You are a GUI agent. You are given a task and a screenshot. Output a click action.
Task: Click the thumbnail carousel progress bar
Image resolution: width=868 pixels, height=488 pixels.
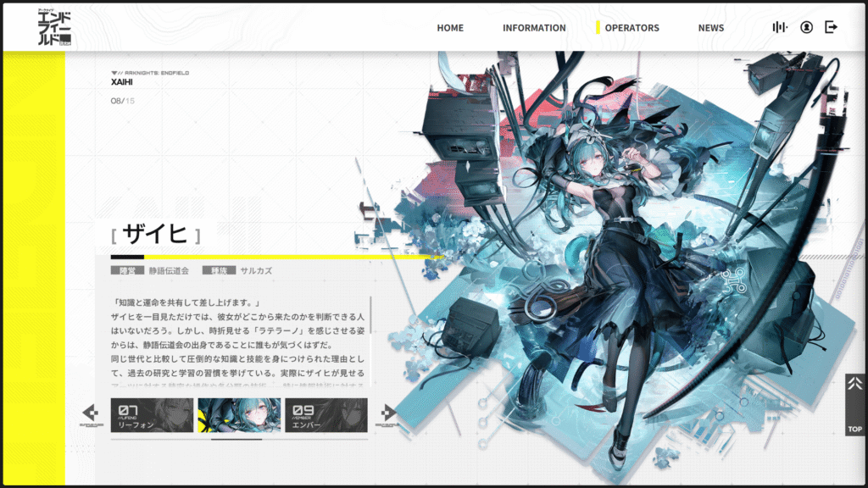pyautogui.click(x=239, y=440)
